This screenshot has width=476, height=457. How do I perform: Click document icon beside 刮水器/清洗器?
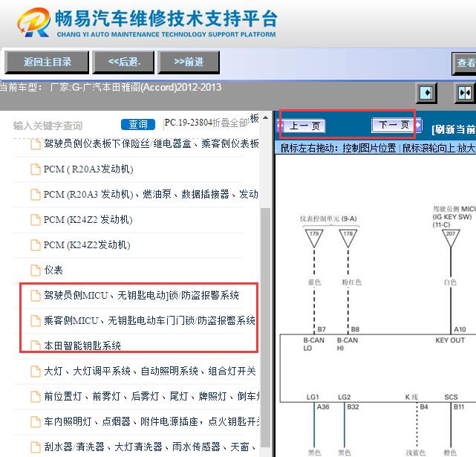[x=36, y=447]
